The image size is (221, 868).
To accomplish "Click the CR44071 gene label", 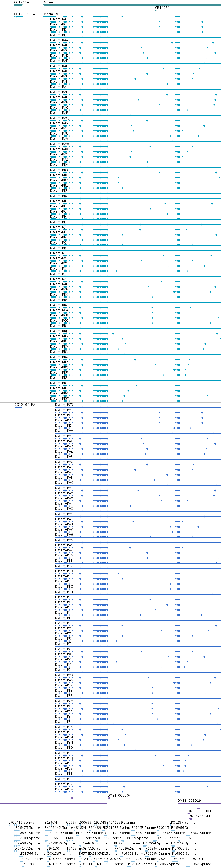I will tap(162, 8).
